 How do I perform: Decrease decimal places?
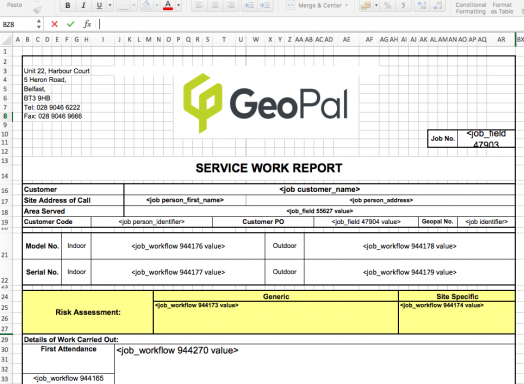pos(437,5)
